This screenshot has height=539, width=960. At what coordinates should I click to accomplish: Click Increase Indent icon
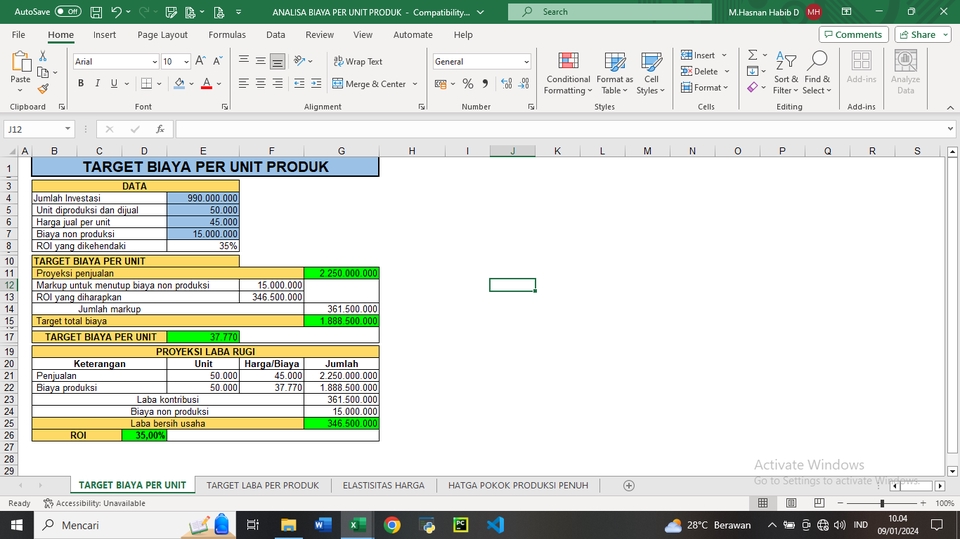coord(316,83)
